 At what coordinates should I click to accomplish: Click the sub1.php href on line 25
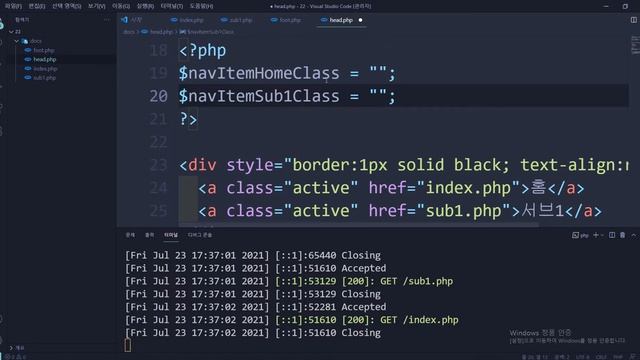(x=464, y=211)
